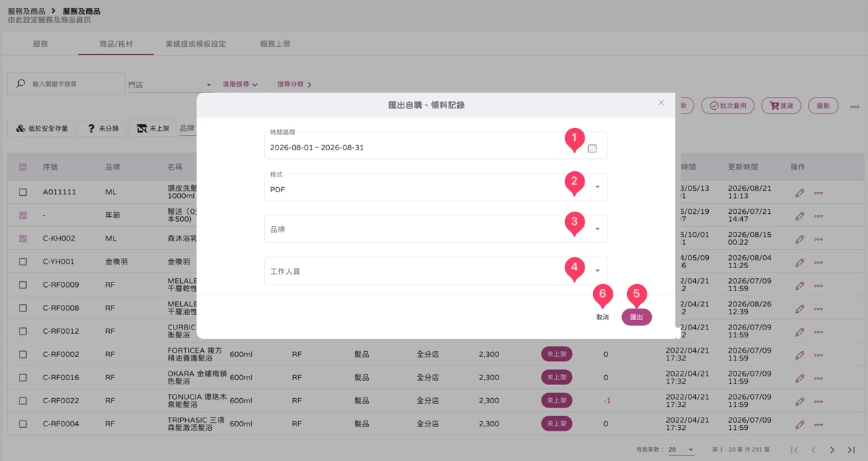Expand the 工作人員 dropdown

(x=435, y=271)
